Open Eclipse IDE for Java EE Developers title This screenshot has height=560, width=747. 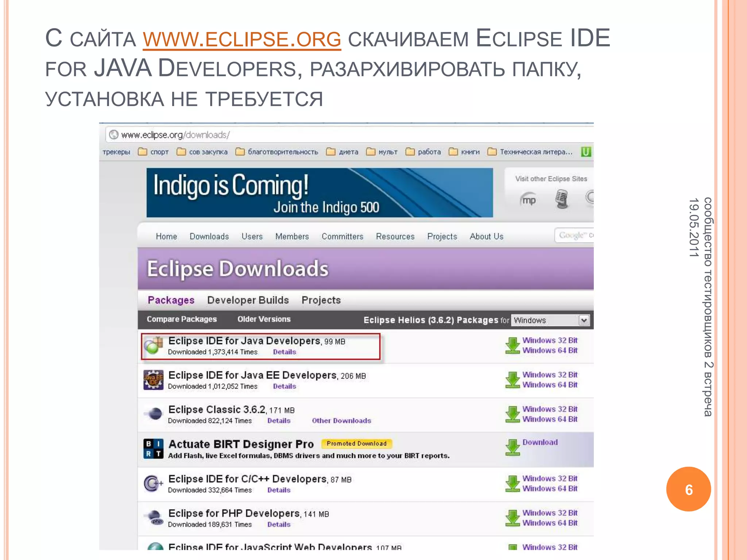(253, 375)
